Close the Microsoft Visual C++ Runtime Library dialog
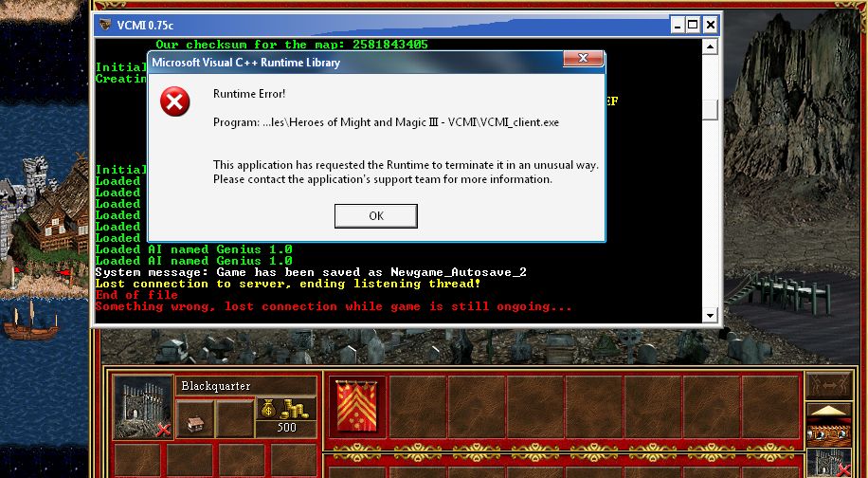868x478 pixels. pos(584,60)
